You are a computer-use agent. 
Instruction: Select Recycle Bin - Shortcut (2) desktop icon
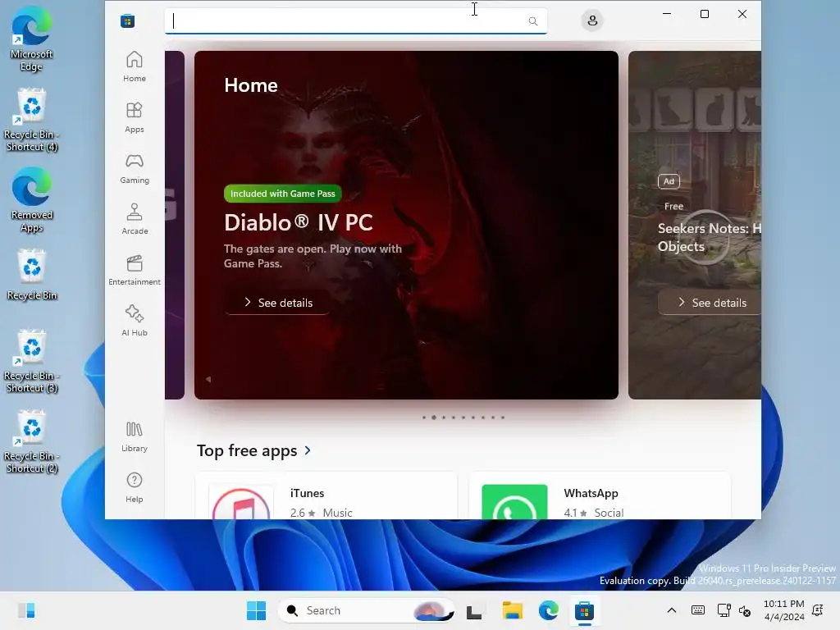tap(32, 441)
